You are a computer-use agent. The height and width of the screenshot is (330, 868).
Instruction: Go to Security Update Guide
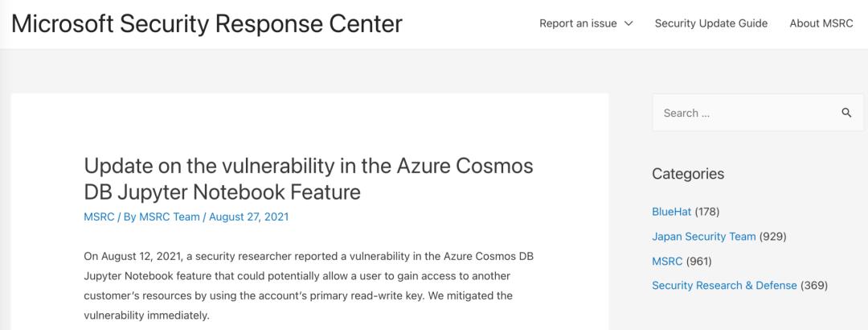coord(710,23)
